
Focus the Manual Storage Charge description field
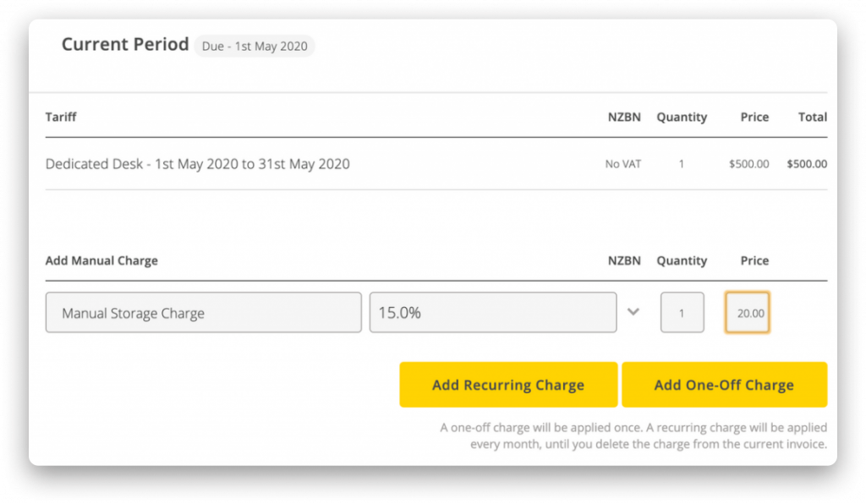click(203, 312)
